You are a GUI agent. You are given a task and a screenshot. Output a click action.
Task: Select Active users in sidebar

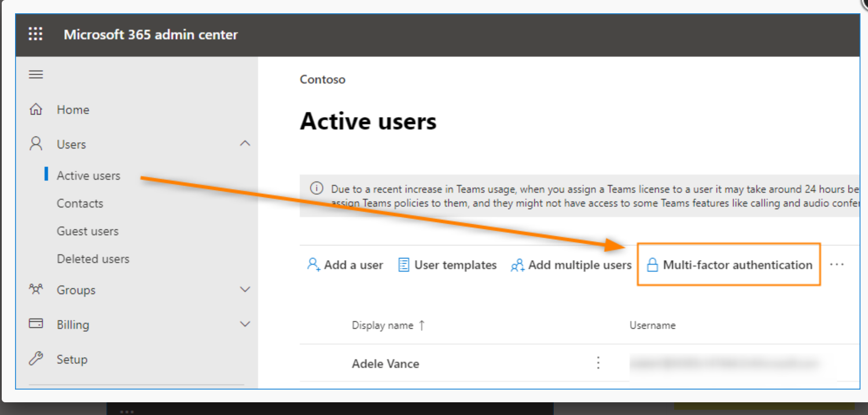(x=89, y=176)
